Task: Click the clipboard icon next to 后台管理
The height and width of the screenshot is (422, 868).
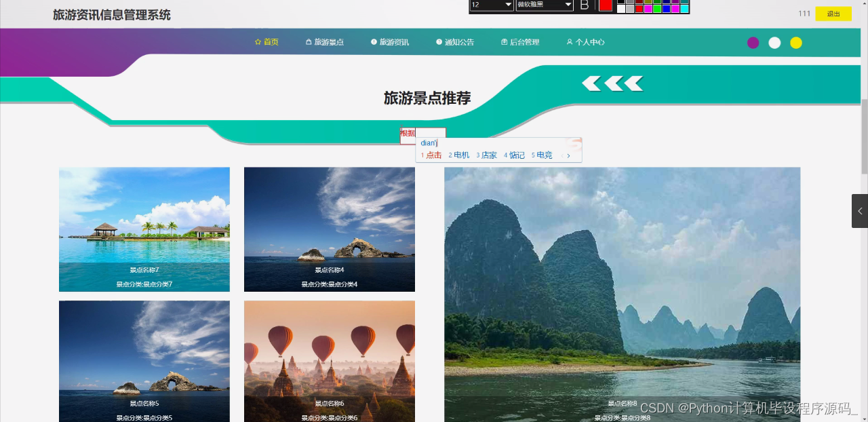Action: pos(503,41)
